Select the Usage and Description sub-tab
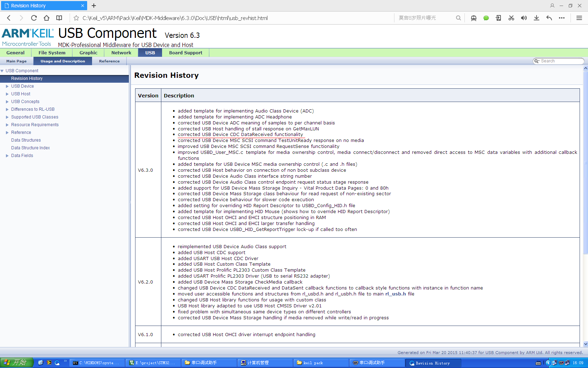 point(63,61)
